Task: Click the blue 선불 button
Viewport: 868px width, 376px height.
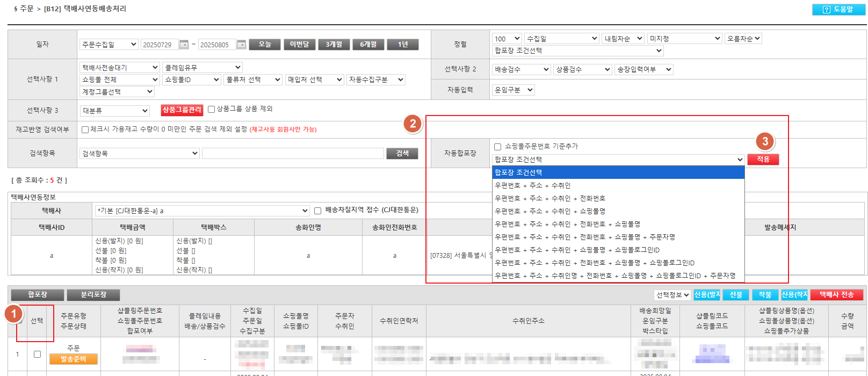Action: (736, 295)
